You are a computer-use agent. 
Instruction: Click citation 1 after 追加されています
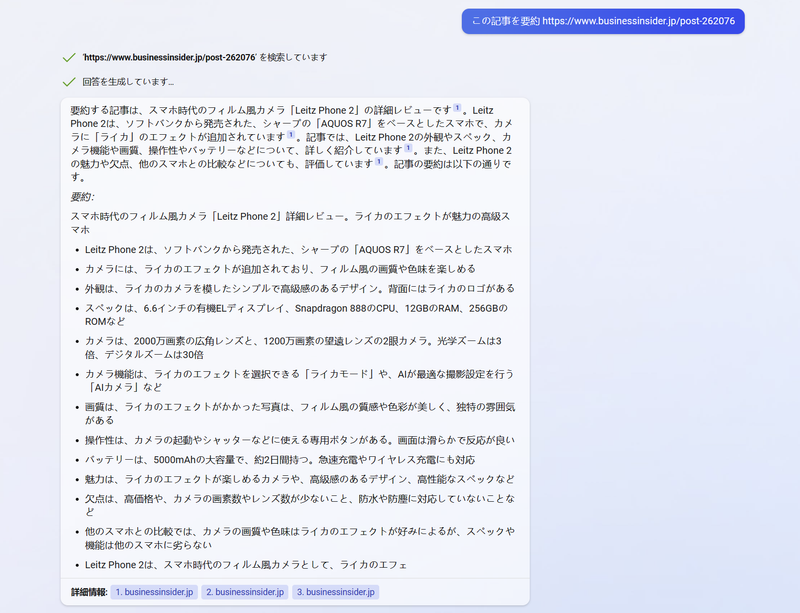291,135
